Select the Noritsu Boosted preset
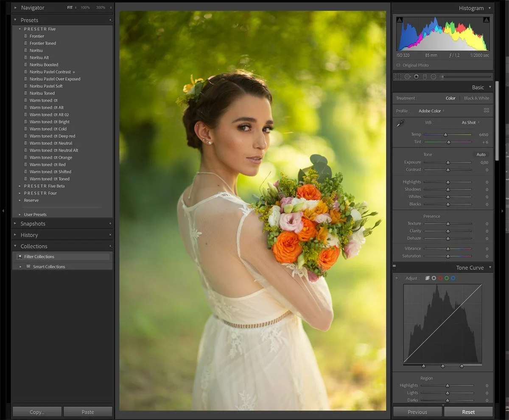This screenshot has height=420, width=509. click(x=44, y=64)
